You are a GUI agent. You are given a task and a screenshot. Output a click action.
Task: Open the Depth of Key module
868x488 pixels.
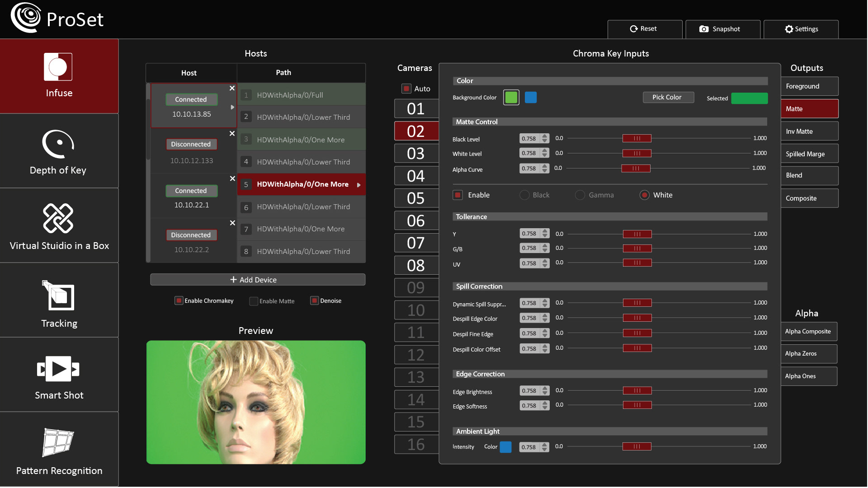(x=59, y=151)
